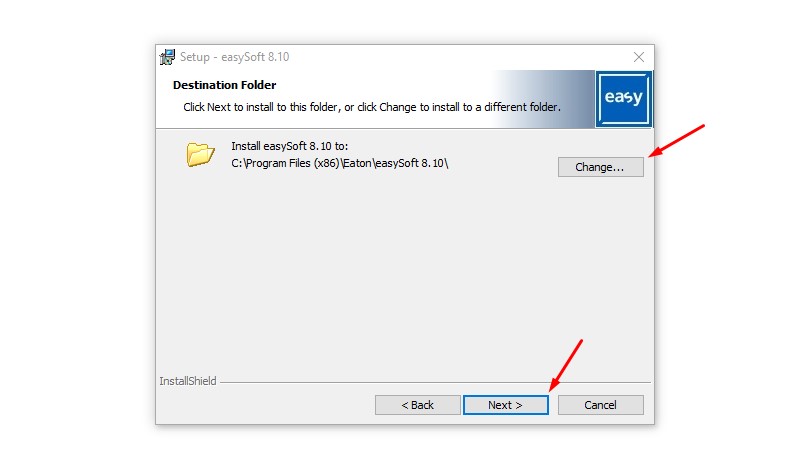Click the Change... button
Image resolution: width=800 pixels, height=465 pixels.
[x=601, y=167]
